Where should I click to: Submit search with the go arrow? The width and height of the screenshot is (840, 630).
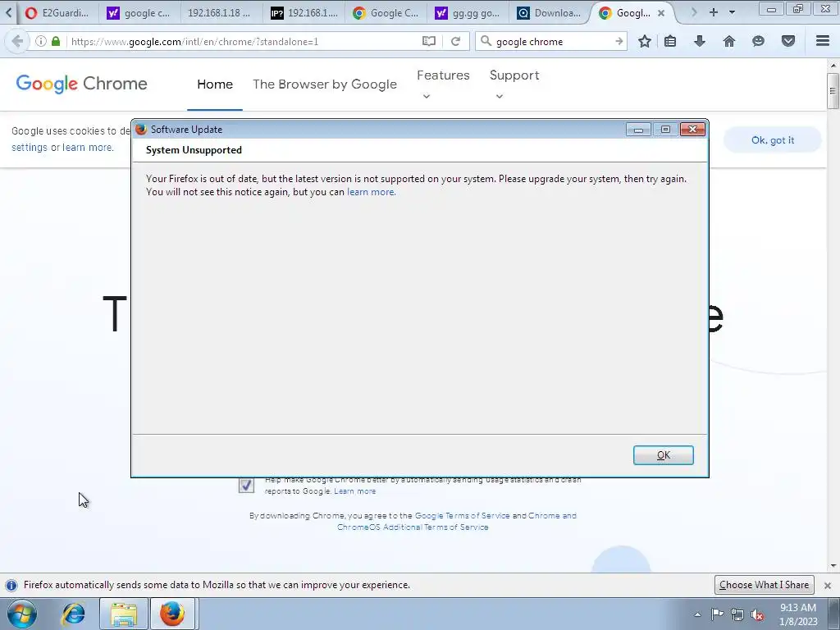pos(619,41)
